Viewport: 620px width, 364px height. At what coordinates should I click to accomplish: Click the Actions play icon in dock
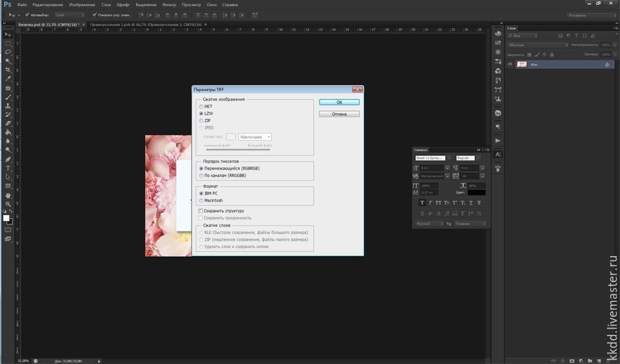pyautogui.click(x=498, y=141)
